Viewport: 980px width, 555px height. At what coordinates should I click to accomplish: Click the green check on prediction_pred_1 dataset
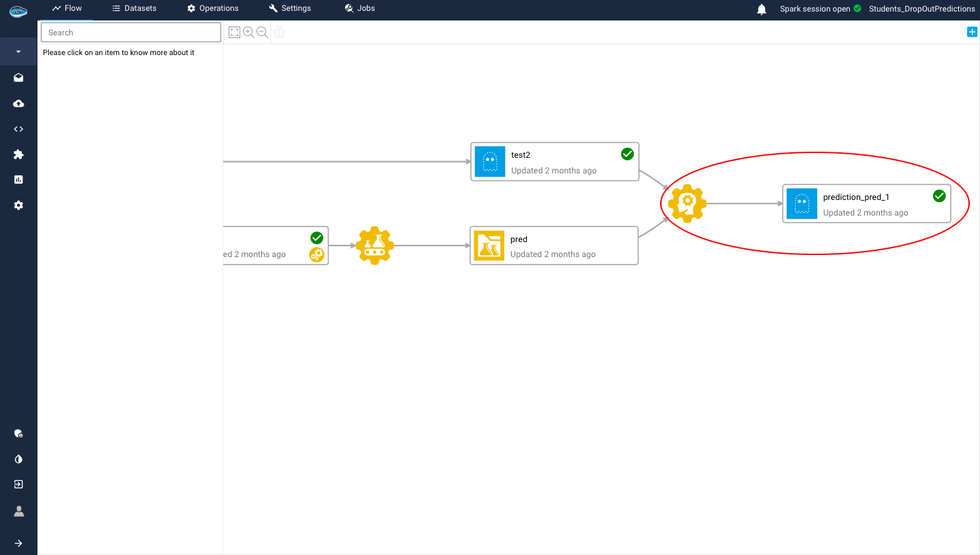click(939, 195)
